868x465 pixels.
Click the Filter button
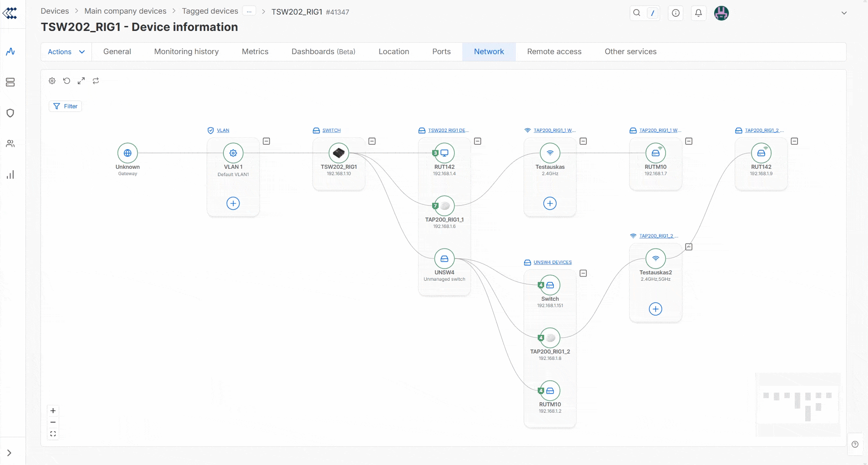[x=66, y=106]
